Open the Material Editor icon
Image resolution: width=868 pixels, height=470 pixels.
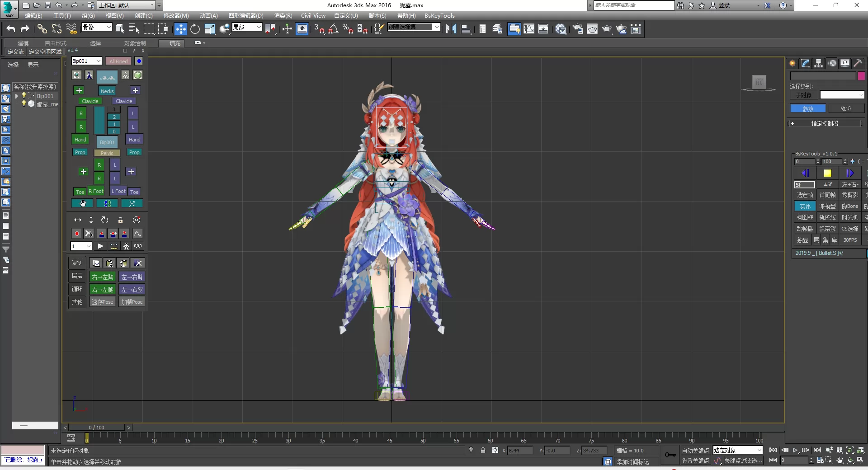click(561, 29)
